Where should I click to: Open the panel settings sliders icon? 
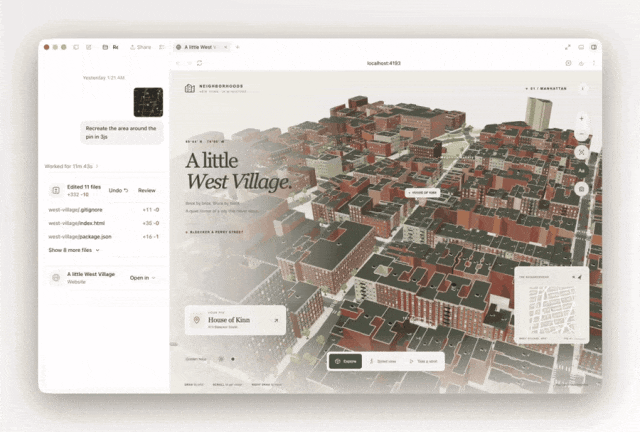point(162,47)
